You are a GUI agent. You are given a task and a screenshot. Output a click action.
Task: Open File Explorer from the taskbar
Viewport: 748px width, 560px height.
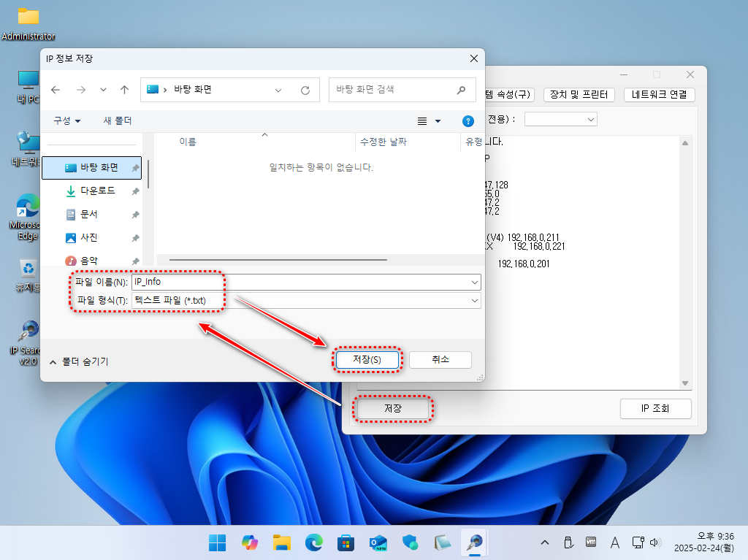coord(282,542)
